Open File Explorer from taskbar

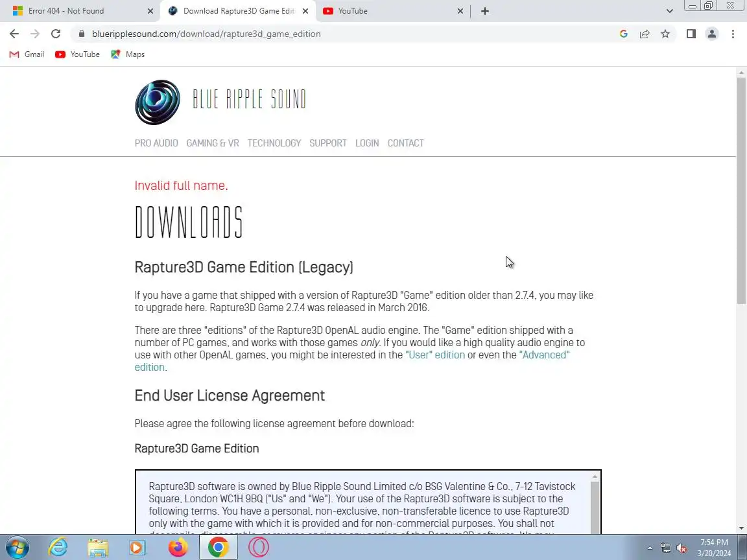click(98, 547)
